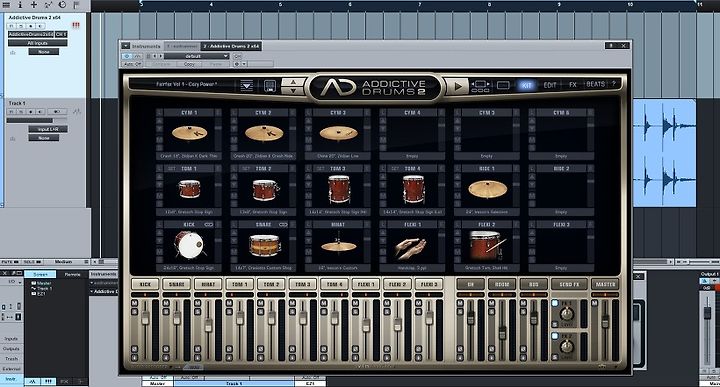
Task: Step to next kit preset with down arrow
Action: tap(293, 90)
